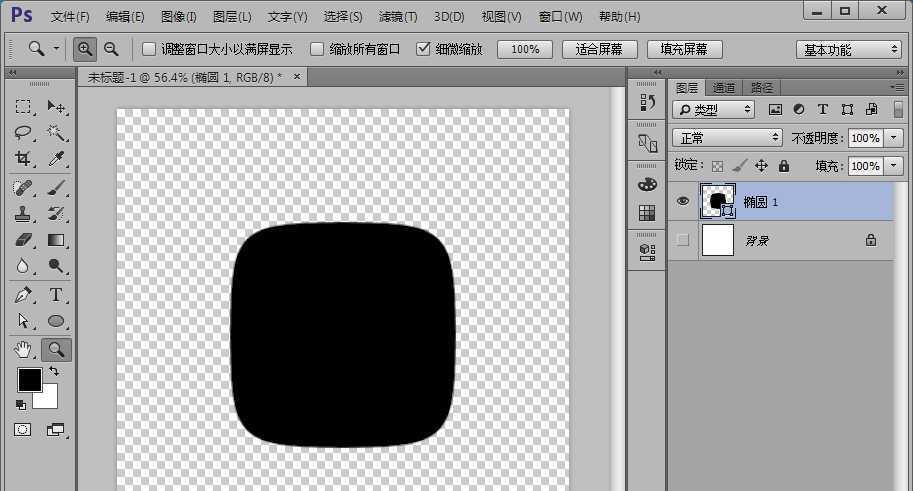Image resolution: width=913 pixels, height=491 pixels.
Task: Enable the 缩放所有窗口 checkbox
Action: [x=317, y=49]
